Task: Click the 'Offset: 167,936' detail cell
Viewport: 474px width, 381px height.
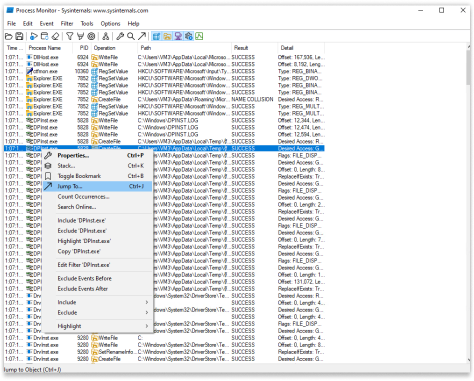Action: (301, 57)
